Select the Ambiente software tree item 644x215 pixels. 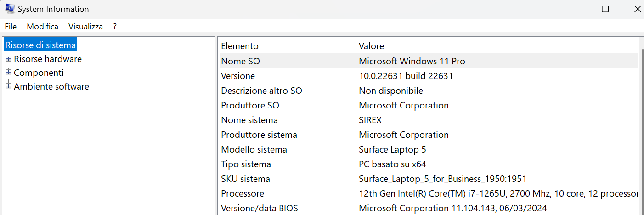click(51, 86)
